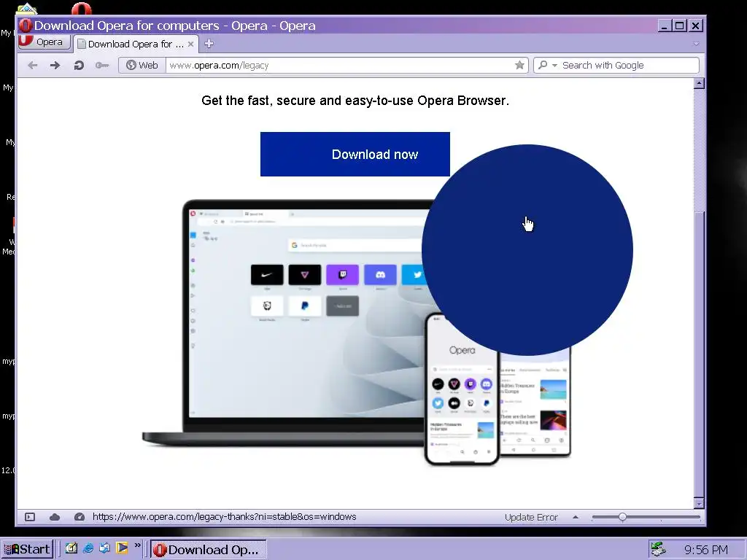Click the Web security badge
Screen dimensions: 747x560
click(142, 65)
